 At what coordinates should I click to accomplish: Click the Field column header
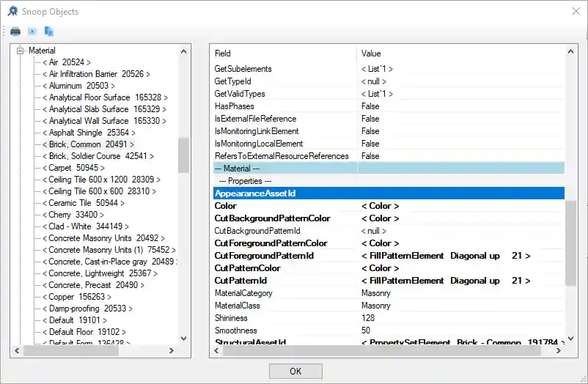coord(223,53)
